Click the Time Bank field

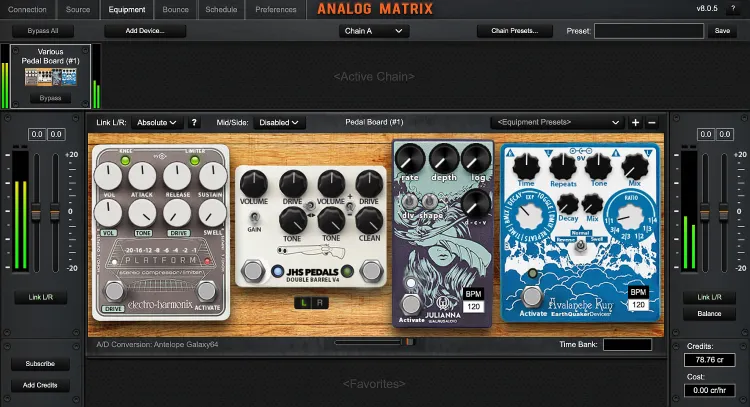[627, 344]
